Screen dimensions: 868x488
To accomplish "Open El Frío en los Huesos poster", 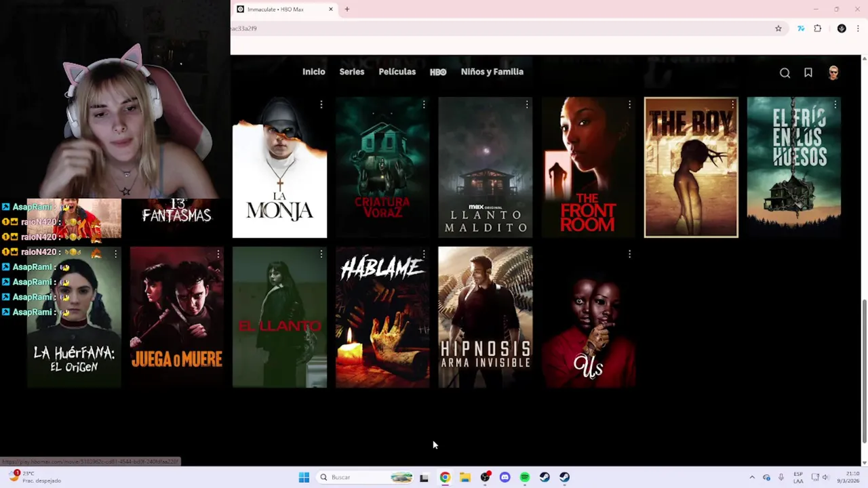I will [x=794, y=167].
